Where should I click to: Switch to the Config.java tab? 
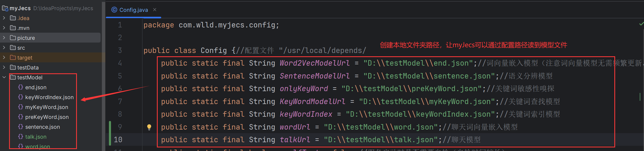point(134,10)
